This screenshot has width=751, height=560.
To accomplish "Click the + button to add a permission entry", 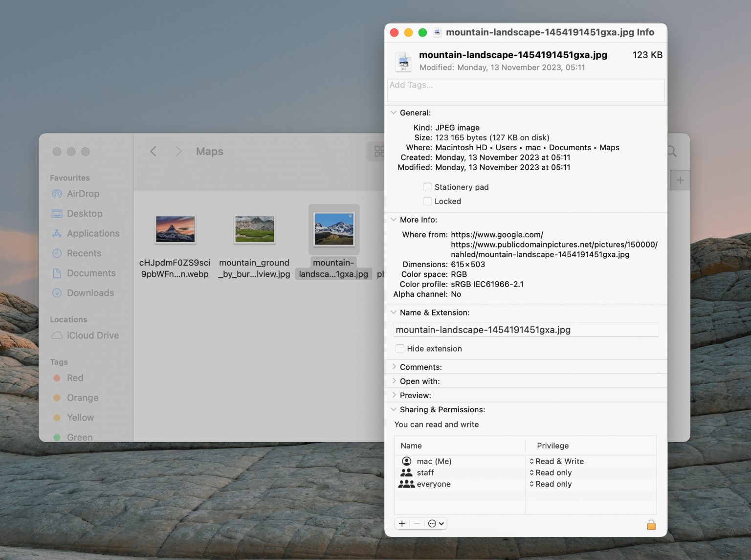I will (401, 523).
